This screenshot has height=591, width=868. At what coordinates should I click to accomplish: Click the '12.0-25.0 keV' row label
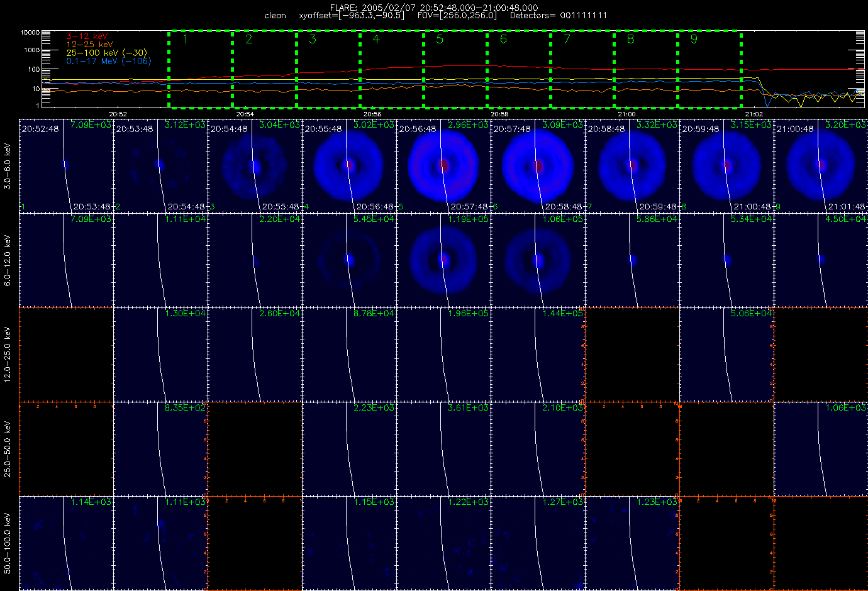(8, 355)
